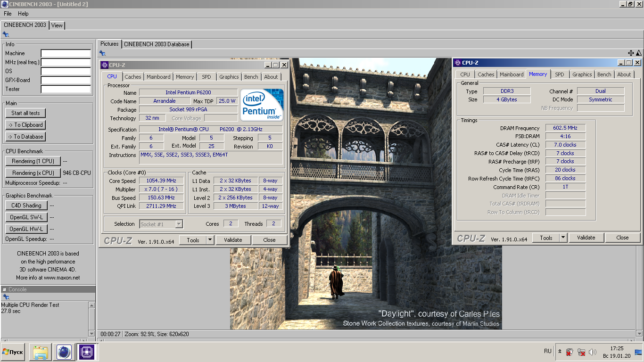
Task: Expand Tools dropdown arrow in left CPU-Z
Action: 210,240
